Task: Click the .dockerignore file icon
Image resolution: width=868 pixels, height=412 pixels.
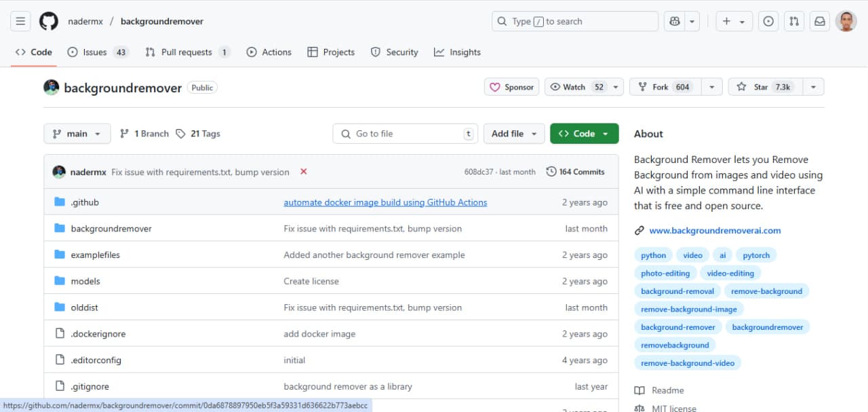Action: click(59, 334)
